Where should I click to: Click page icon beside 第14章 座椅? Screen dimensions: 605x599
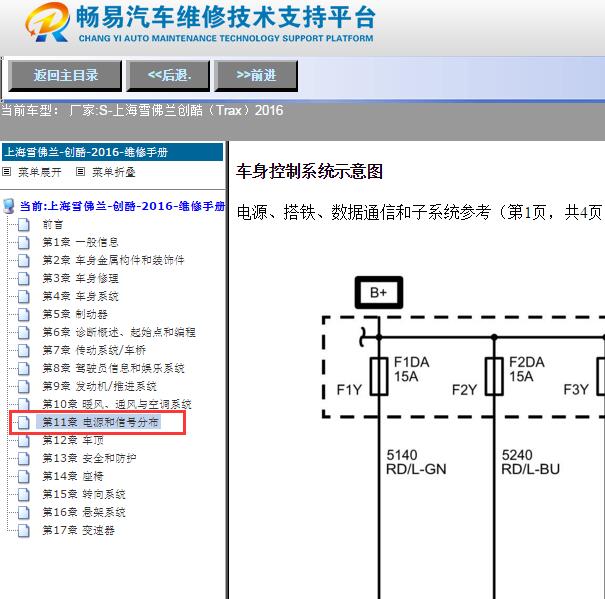click(24, 476)
